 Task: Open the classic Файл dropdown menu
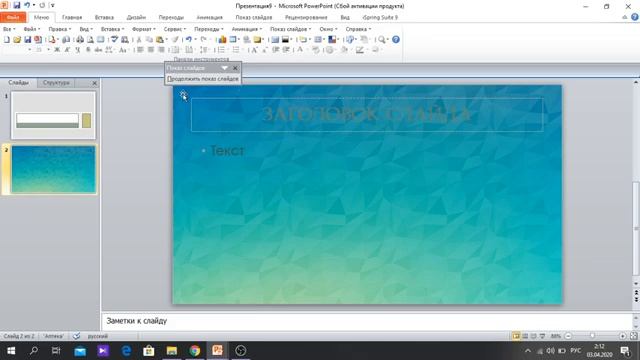31,29
